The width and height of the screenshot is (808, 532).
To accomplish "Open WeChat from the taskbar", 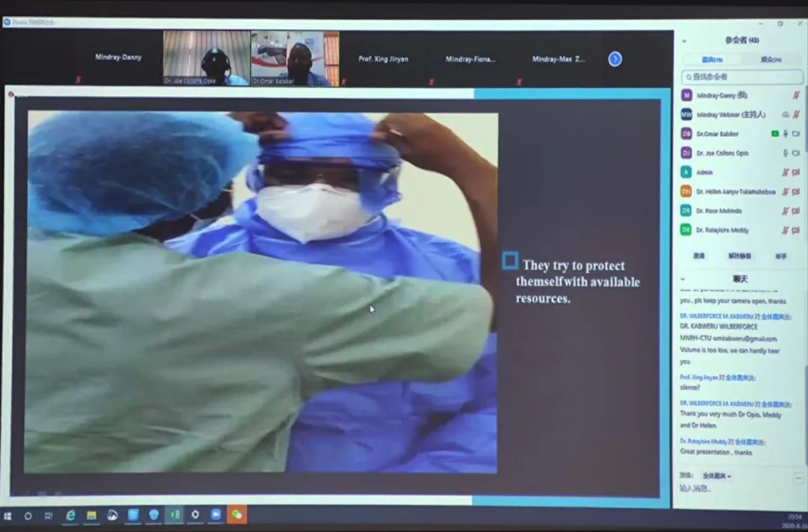I will (x=237, y=514).
